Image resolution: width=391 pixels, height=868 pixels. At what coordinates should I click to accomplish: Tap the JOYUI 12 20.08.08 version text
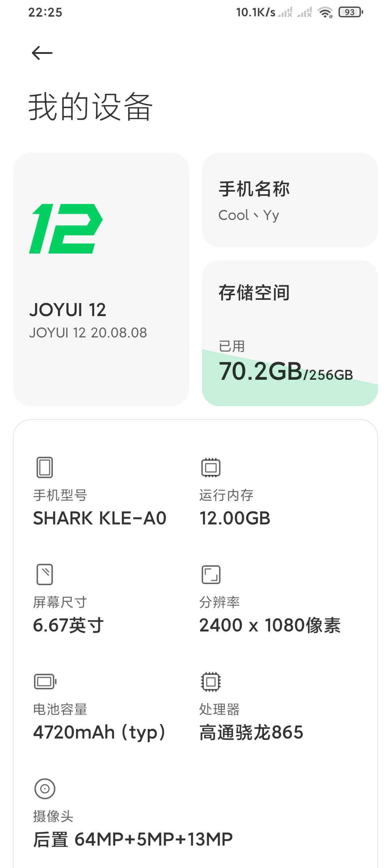(88, 333)
